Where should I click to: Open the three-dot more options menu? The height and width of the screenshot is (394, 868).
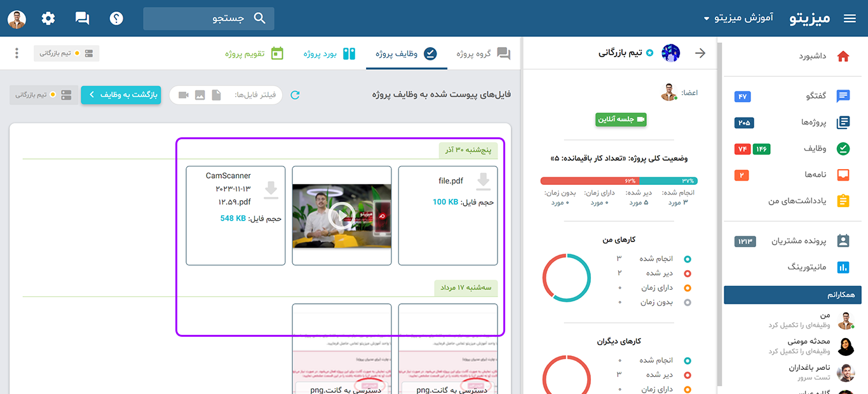(x=17, y=53)
